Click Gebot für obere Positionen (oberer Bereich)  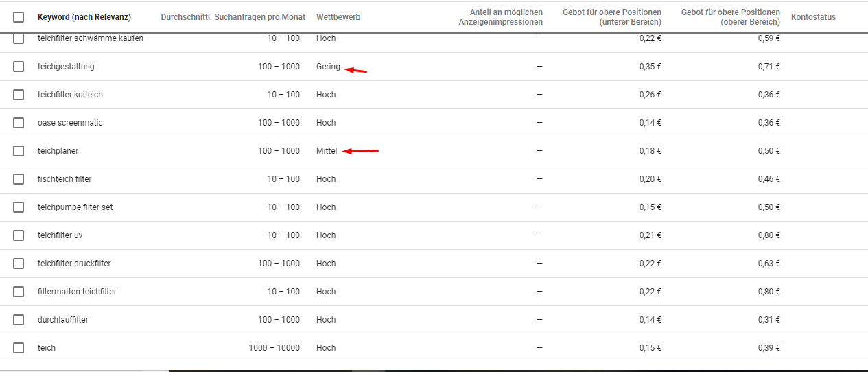point(731,17)
